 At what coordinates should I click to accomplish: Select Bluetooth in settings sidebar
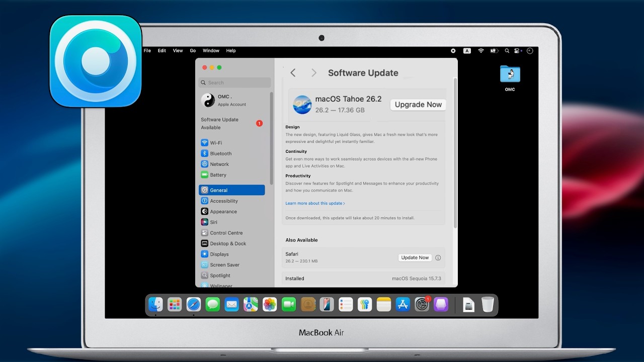232,153
